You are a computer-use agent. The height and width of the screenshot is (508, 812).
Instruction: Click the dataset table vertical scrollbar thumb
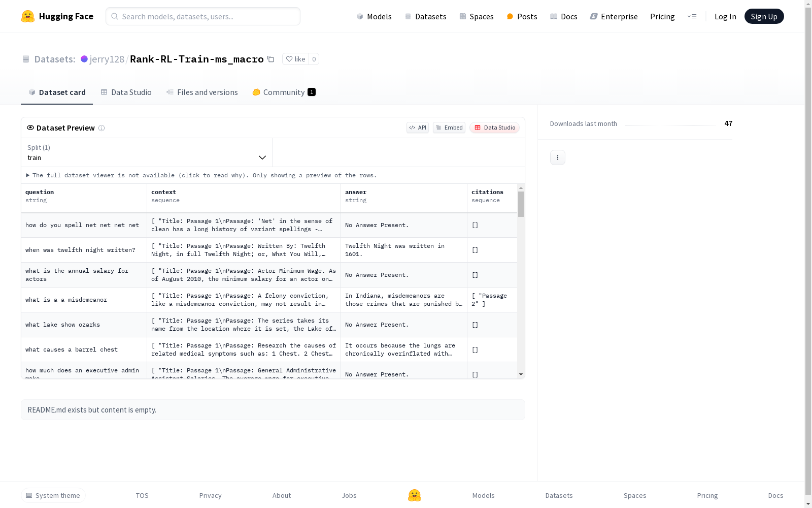[521, 204]
